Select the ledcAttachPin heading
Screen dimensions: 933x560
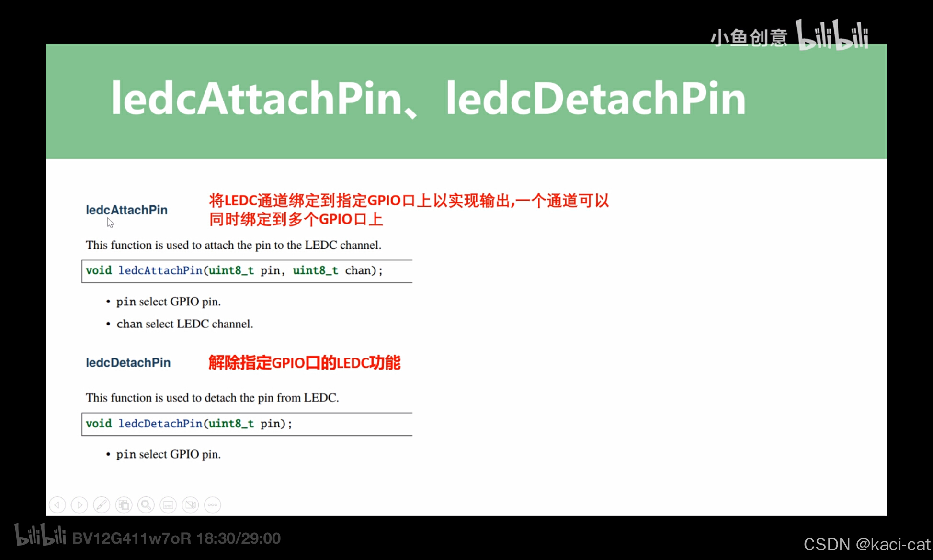coord(126,209)
